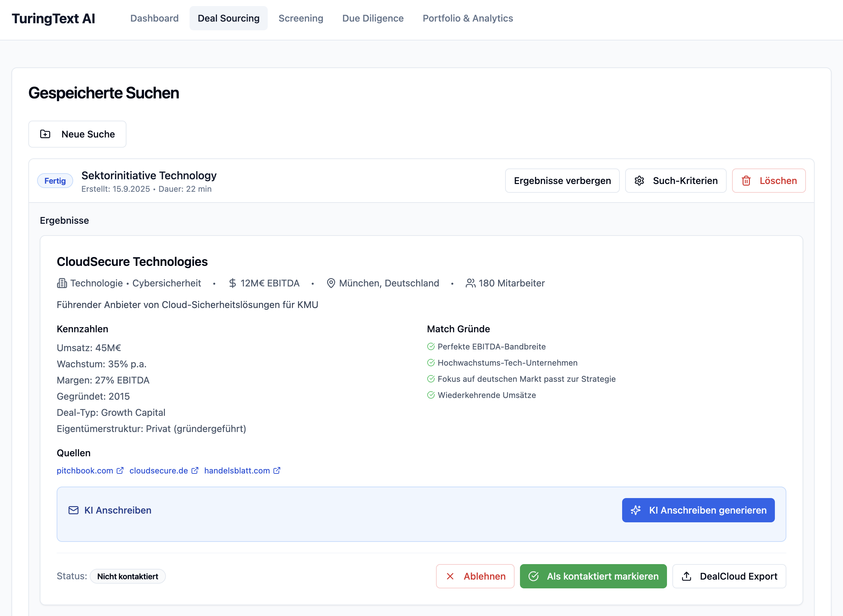Screen dimensions: 843x616
Task: Click the external link icon next to cloudsecure.de
Action: (195, 470)
